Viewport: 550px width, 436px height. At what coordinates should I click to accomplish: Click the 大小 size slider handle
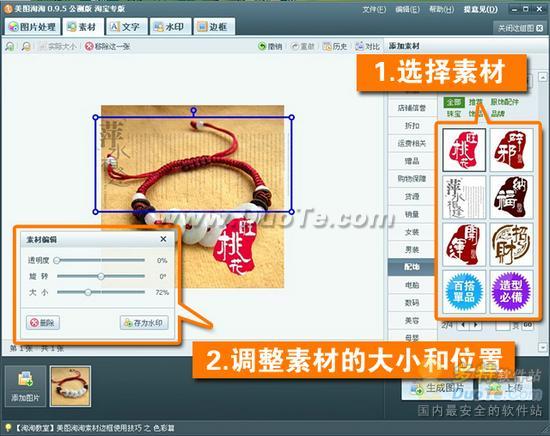pos(88,292)
